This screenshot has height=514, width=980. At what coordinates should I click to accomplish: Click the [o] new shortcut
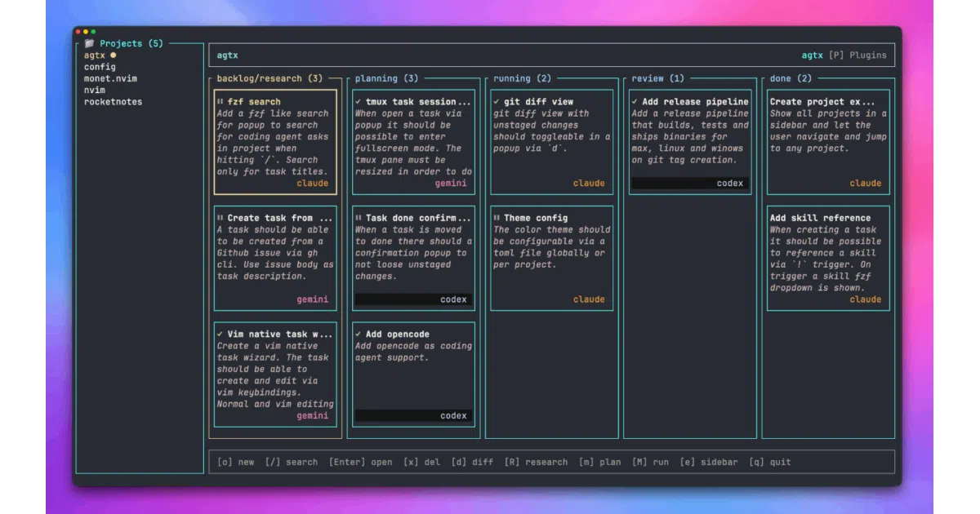tap(235, 462)
